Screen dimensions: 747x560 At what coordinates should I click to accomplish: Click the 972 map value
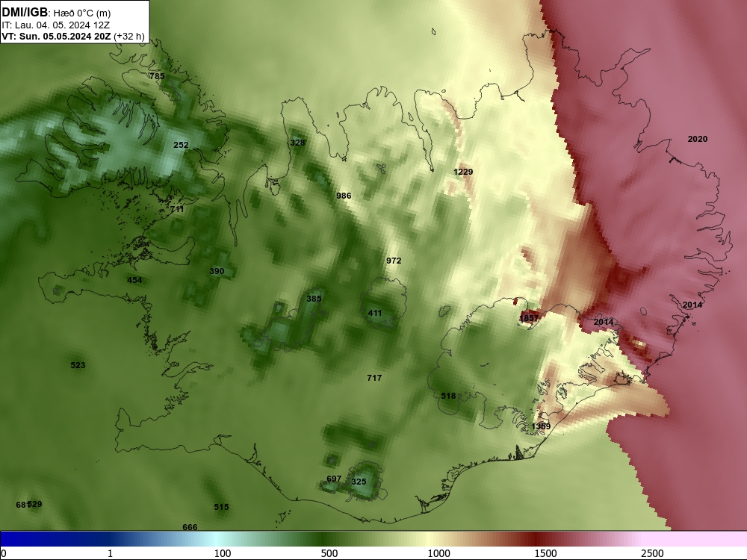tap(394, 261)
